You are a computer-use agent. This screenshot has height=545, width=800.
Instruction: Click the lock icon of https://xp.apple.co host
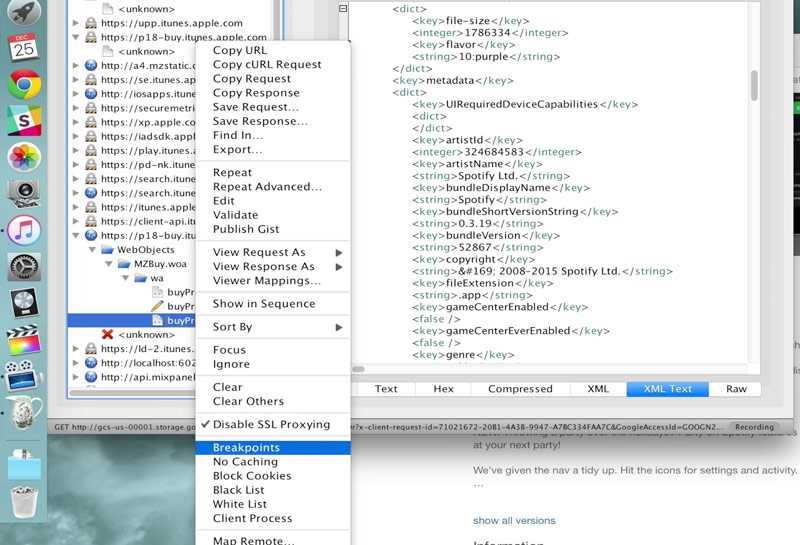(91, 122)
